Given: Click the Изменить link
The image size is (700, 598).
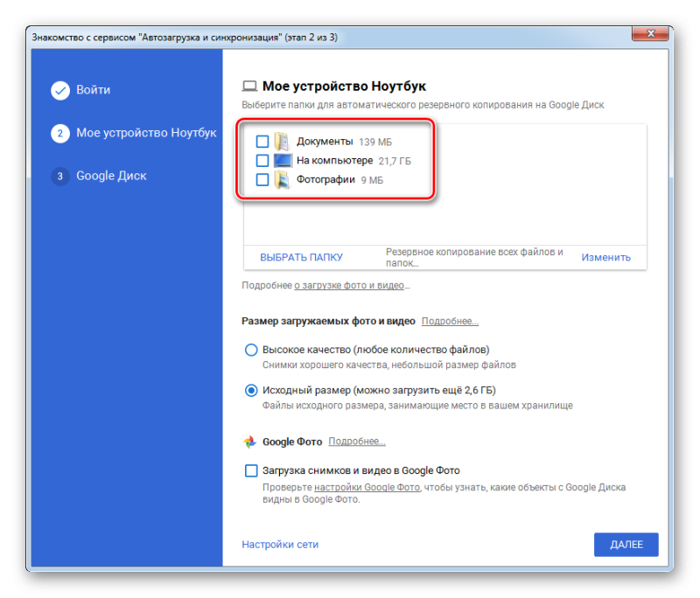Looking at the screenshot, I should pyautogui.click(x=605, y=257).
